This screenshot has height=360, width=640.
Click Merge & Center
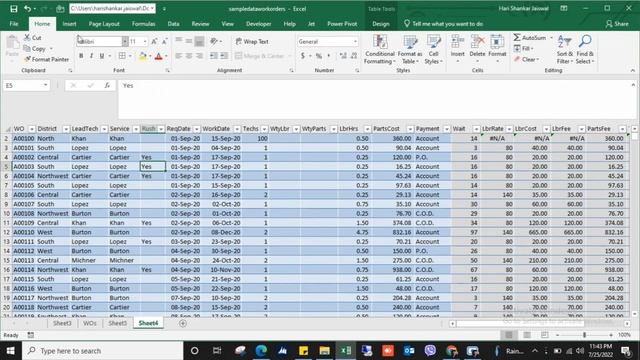[260, 56]
